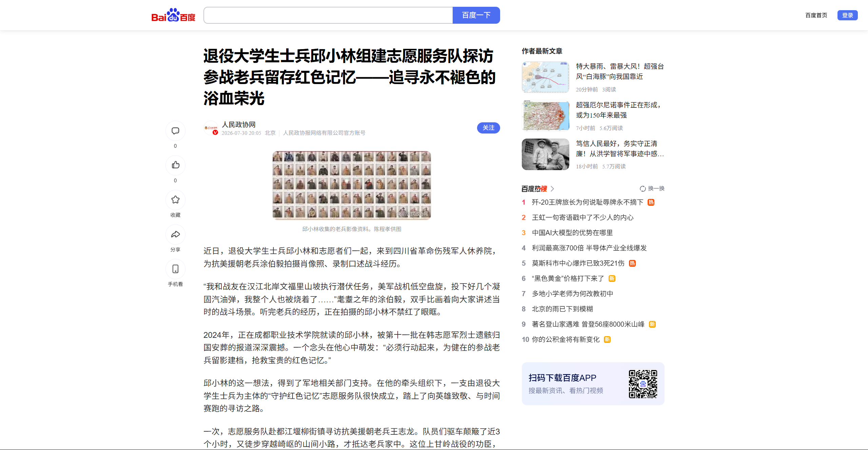Click the image caption 邱小林收集的老兵影像资料
868x450 pixels.
coord(352,229)
